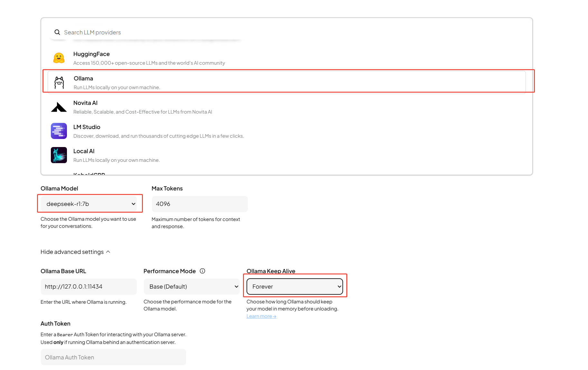Viewport: 588px width, 370px height.
Task: Pick the LM Studio provider
Action: tap(286, 131)
